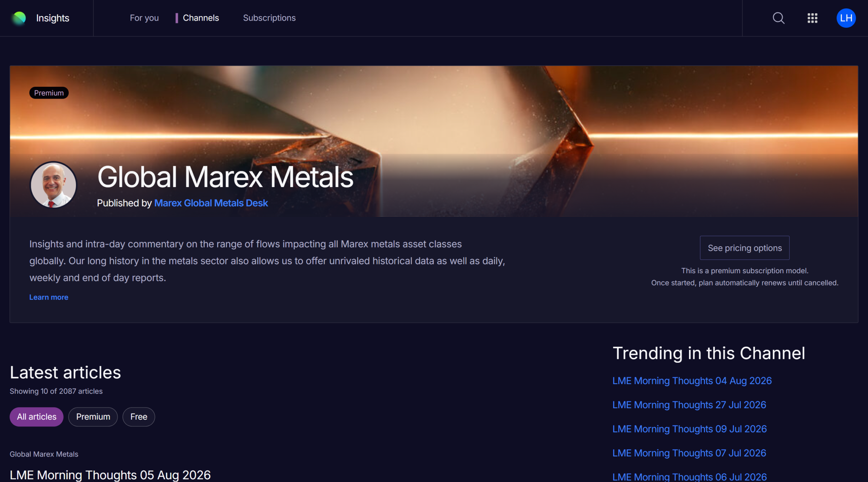The height and width of the screenshot is (482, 868).
Task: Switch to the Channels tab
Action: [201, 18]
